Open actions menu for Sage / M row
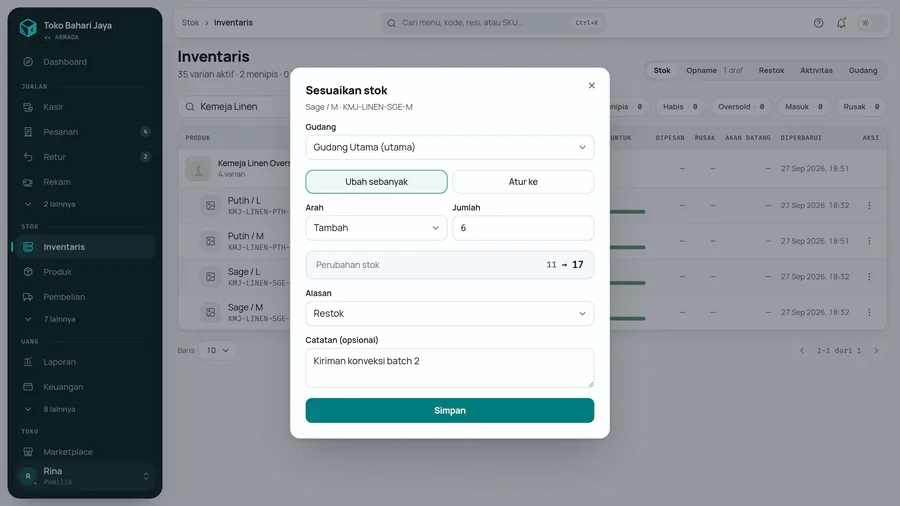This screenshot has width=900, height=506. click(869, 312)
